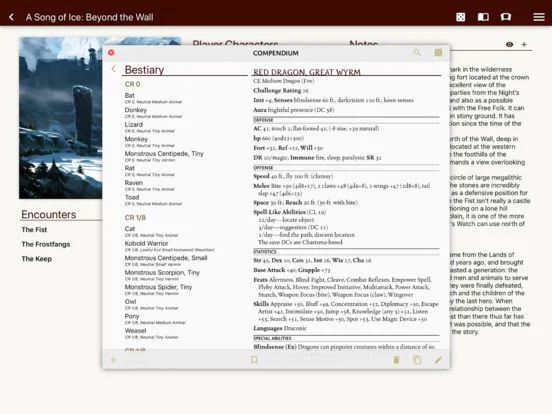Select Monstrous Spider, Tiny entry
The height and width of the screenshot is (414, 552).
pos(158,289)
